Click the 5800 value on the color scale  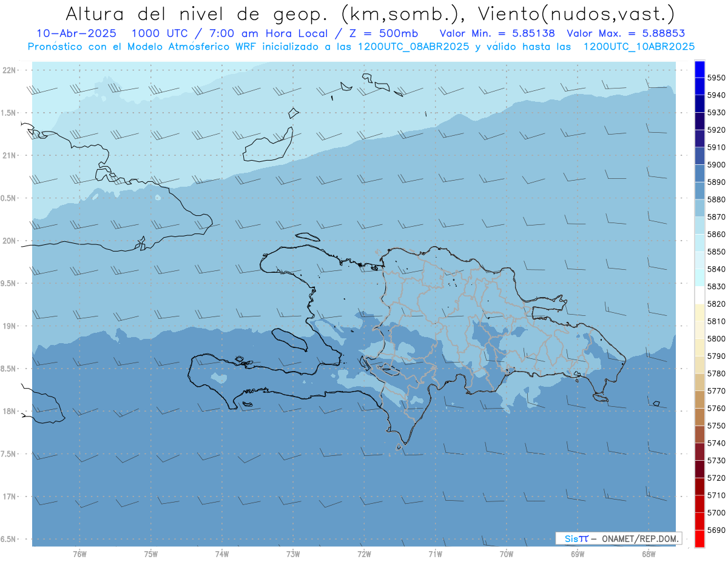(716, 338)
